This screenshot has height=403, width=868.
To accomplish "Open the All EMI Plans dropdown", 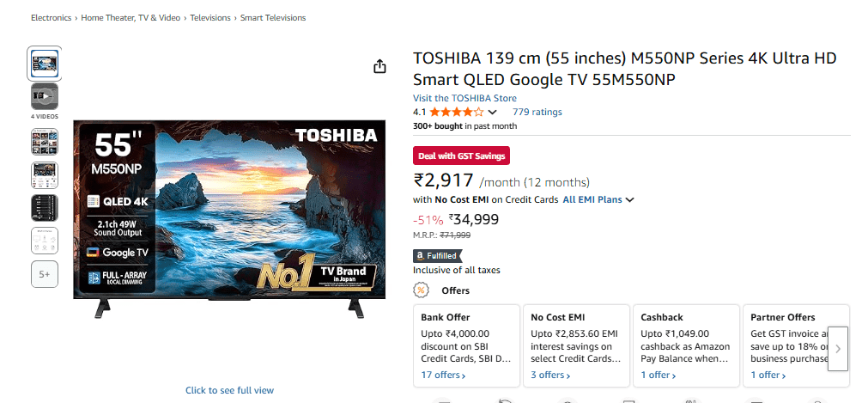I will (x=598, y=200).
